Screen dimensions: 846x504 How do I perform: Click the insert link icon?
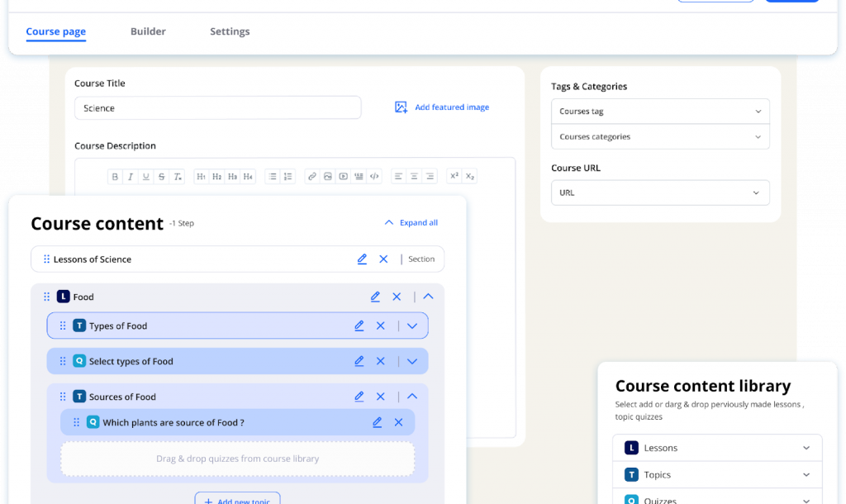[x=311, y=176]
